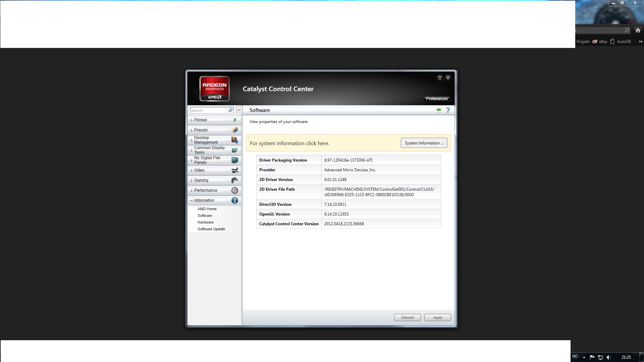Viewport: 644px width, 362px height.
Task: Click the Common Display Tasks icon
Action: point(235,150)
